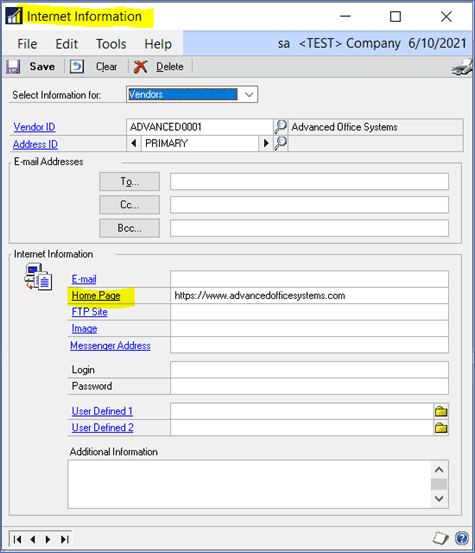The width and height of the screenshot is (475, 553).
Task: Click the Save toolbar icon
Action: (x=13, y=66)
